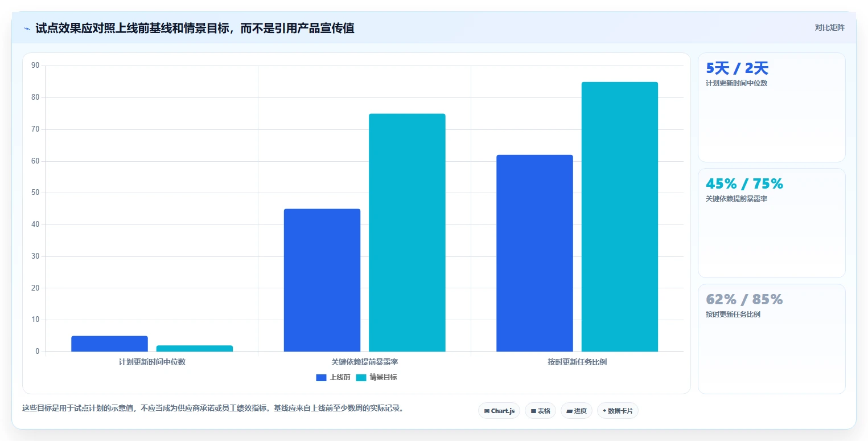
Task: Click the blue 上线前 bar for 关键依赖提前暴露率
Action: (x=322, y=280)
